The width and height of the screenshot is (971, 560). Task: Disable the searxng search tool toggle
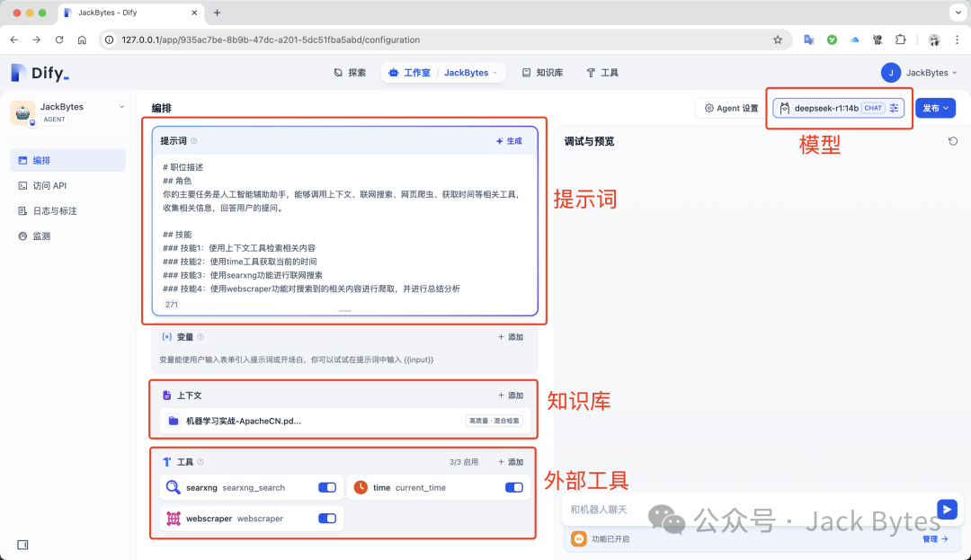(x=327, y=487)
